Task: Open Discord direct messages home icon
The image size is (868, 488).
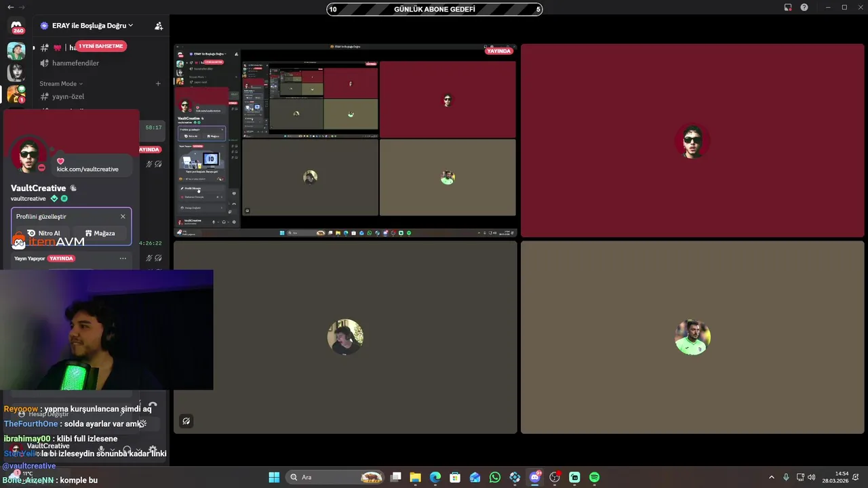Action: pyautogui.click(x=17, y=27)
